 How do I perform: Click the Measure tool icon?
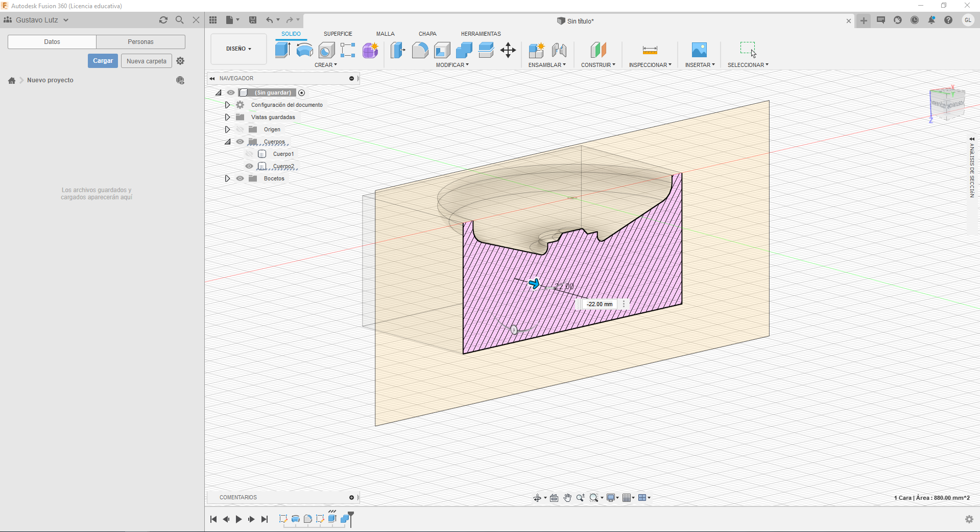point(650,50)
